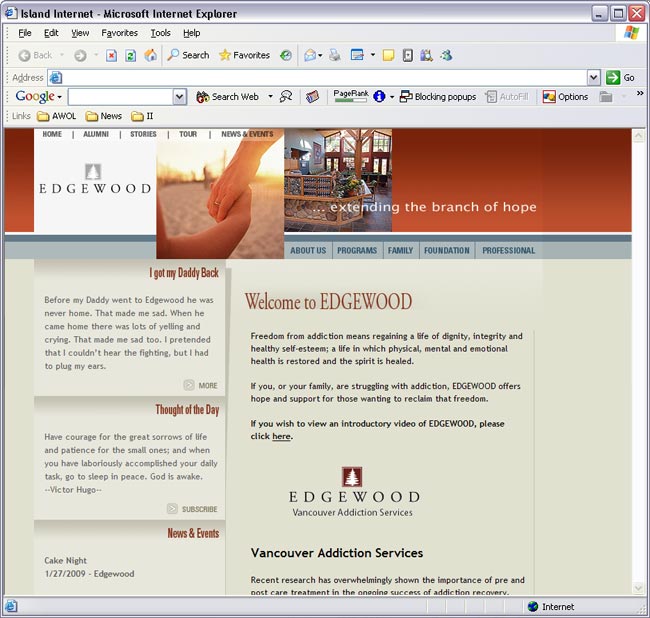650x618 pixels.
Task: Open the Page Info dropdown arrow
Action: click(392, 97)
